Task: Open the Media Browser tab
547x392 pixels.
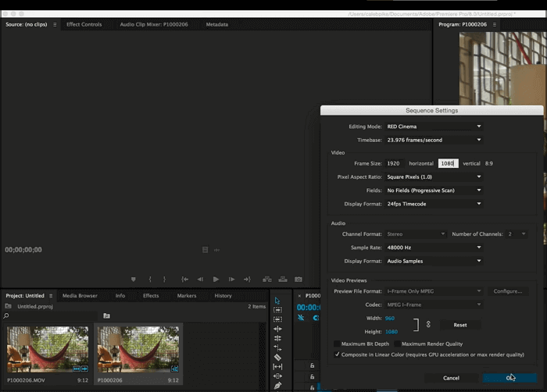Action: (x=80, y=296)
